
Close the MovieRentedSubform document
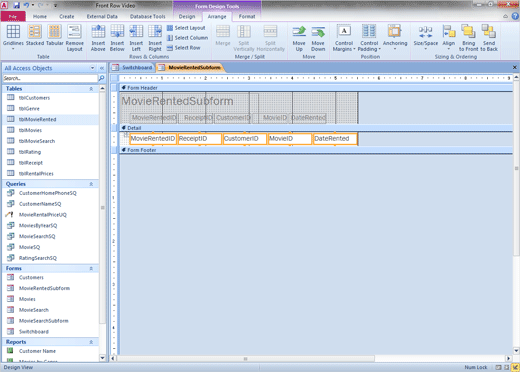[515, 67]
